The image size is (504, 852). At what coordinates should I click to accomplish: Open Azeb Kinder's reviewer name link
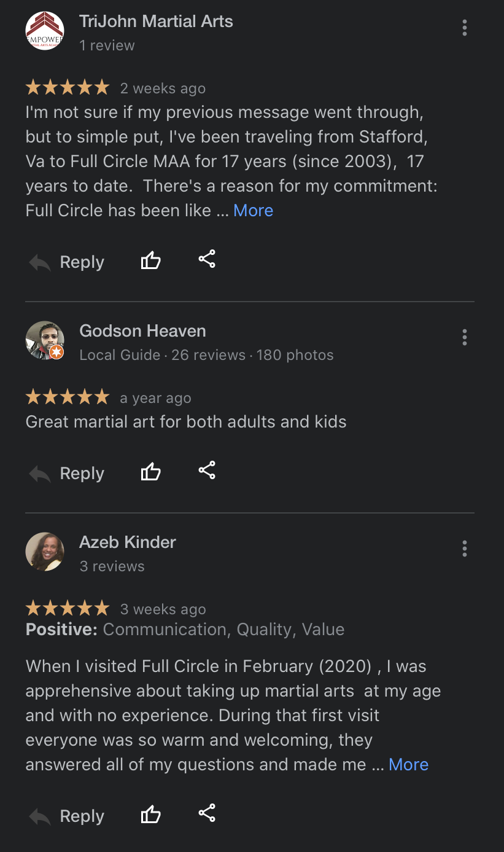point(128,542)
